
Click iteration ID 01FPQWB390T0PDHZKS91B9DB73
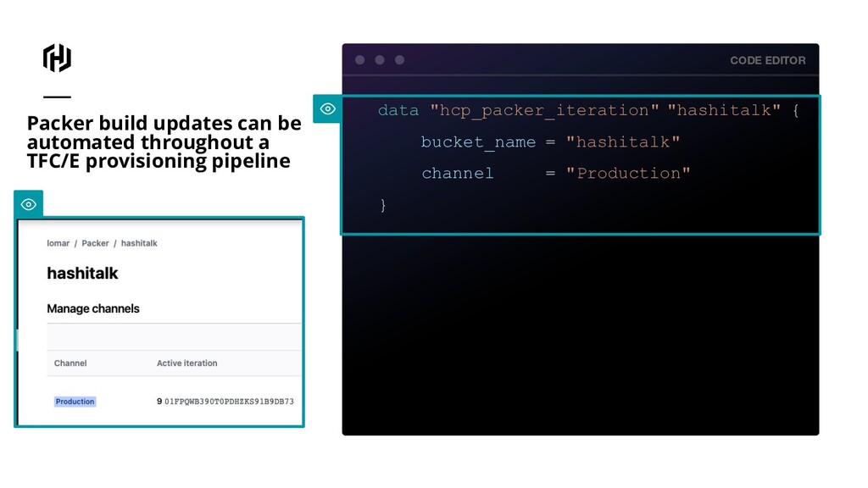click(x=229, y=402)
